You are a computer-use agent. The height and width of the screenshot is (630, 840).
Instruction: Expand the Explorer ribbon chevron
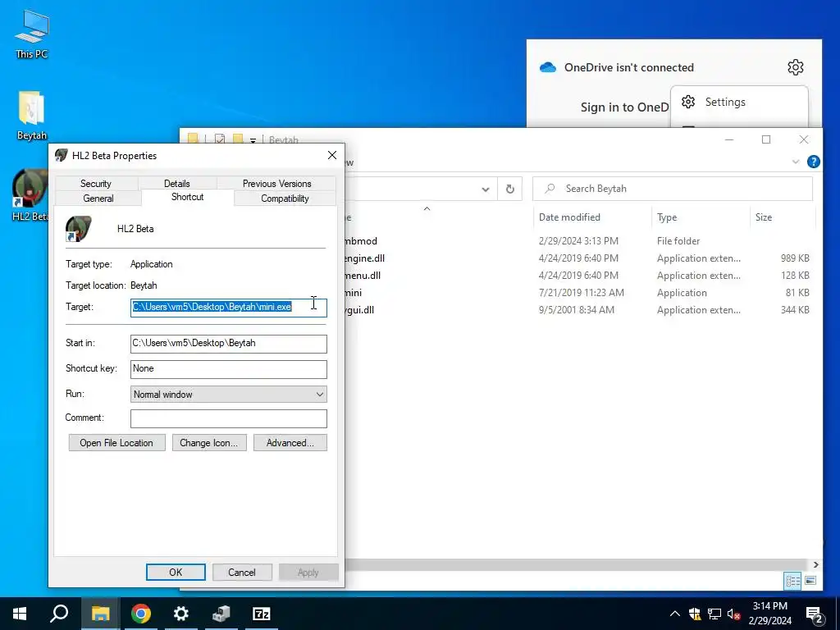tap(796, 162)
